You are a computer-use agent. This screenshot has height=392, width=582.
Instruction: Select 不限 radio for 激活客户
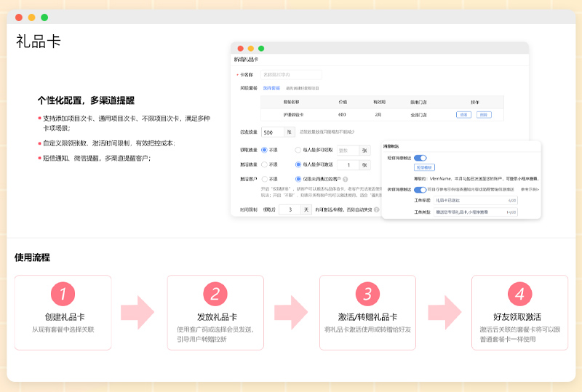[264, 179]
